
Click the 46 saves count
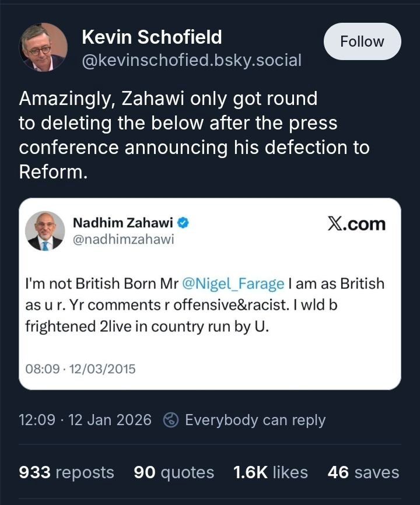point(363,472)
